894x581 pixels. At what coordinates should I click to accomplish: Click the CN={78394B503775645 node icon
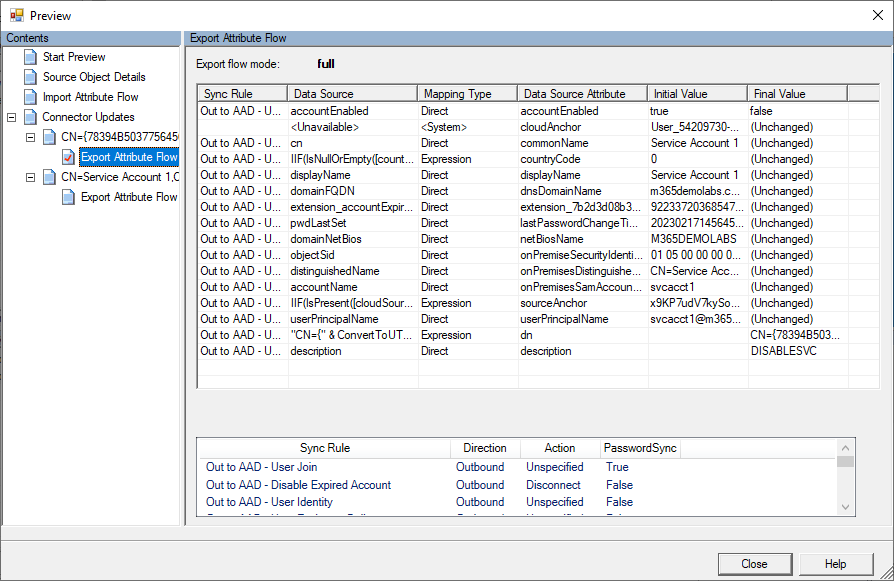click(49, 137)
